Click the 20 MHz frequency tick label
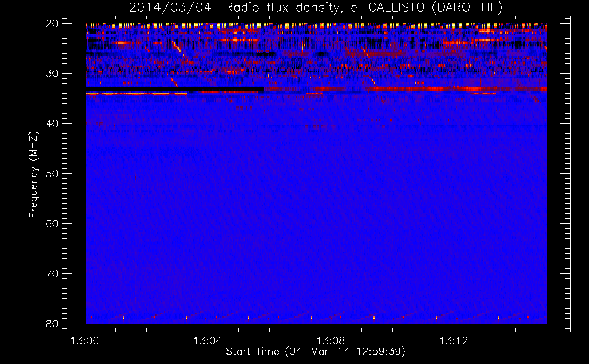This screenshot has height=364, width=589. pos(52,24)
